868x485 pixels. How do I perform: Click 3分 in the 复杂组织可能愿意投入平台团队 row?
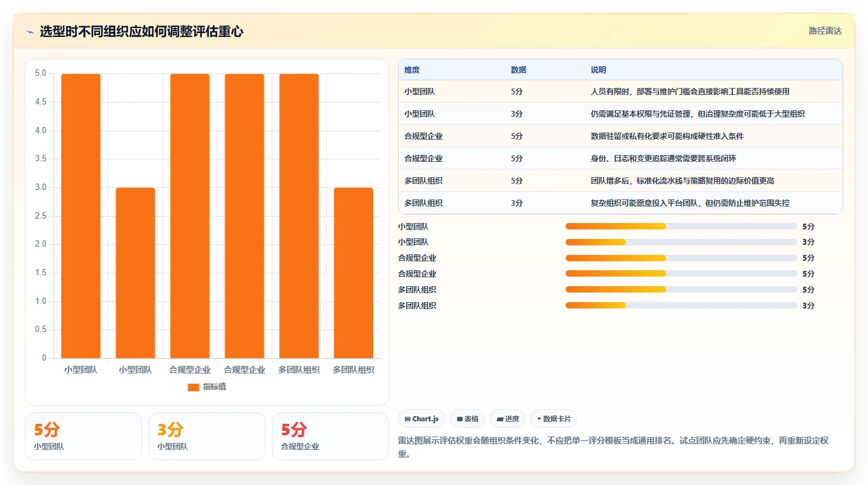(x=516, y=203)
